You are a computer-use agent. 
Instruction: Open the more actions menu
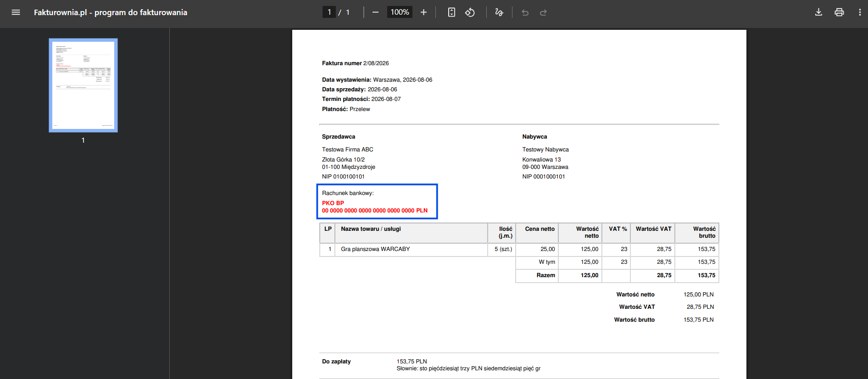point(860,12)
